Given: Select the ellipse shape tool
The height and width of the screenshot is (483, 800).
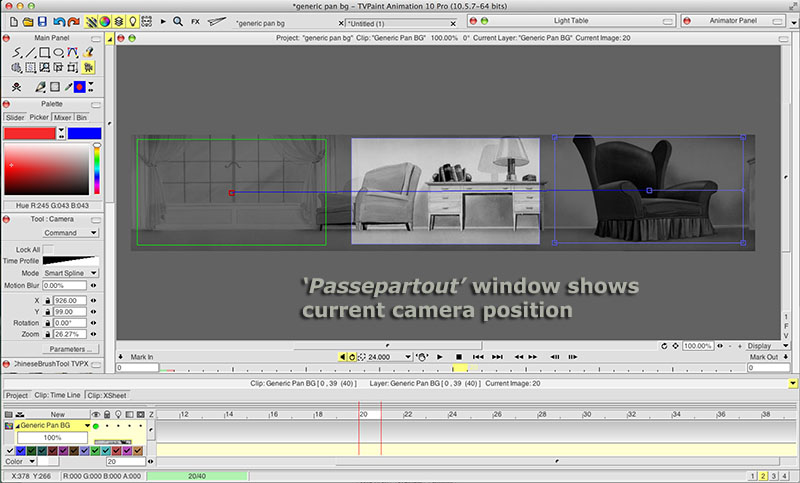Looking at the screenshot, I should tap(58, 52).
